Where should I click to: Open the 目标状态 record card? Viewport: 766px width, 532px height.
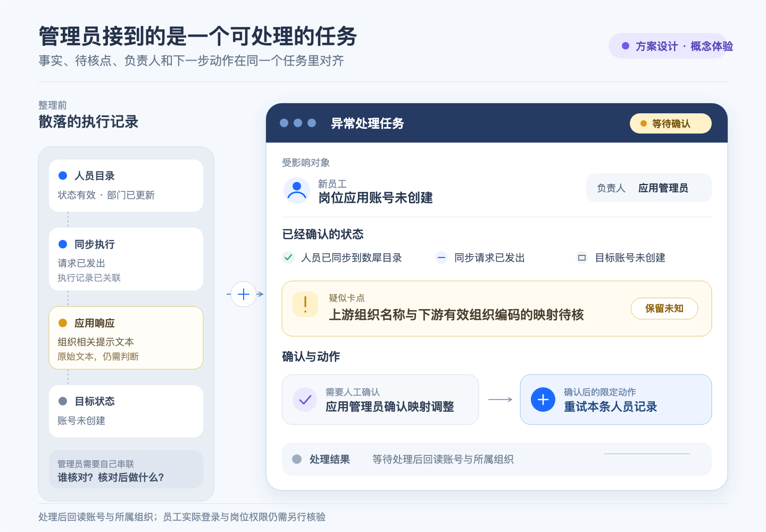(x=126, y=411)
